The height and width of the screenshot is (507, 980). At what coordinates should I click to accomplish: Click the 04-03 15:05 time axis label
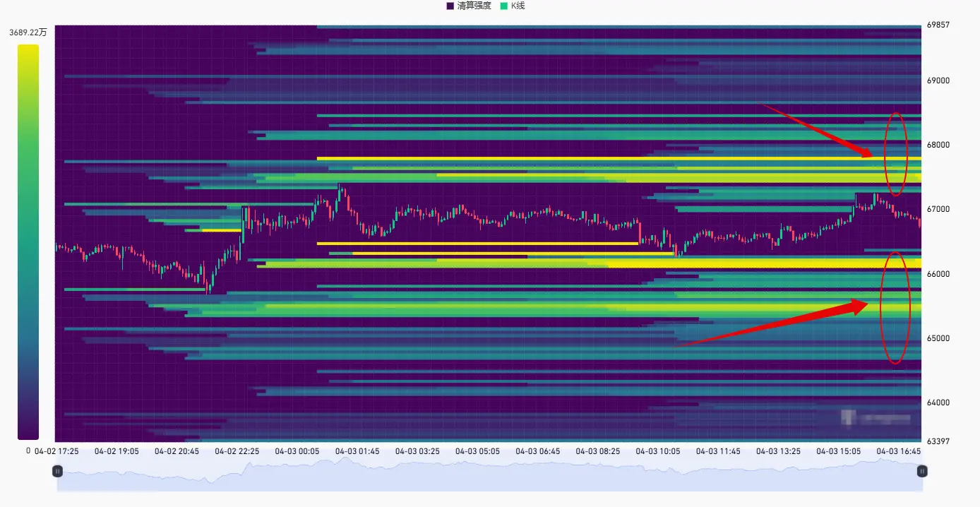click(x=838, y=451)
